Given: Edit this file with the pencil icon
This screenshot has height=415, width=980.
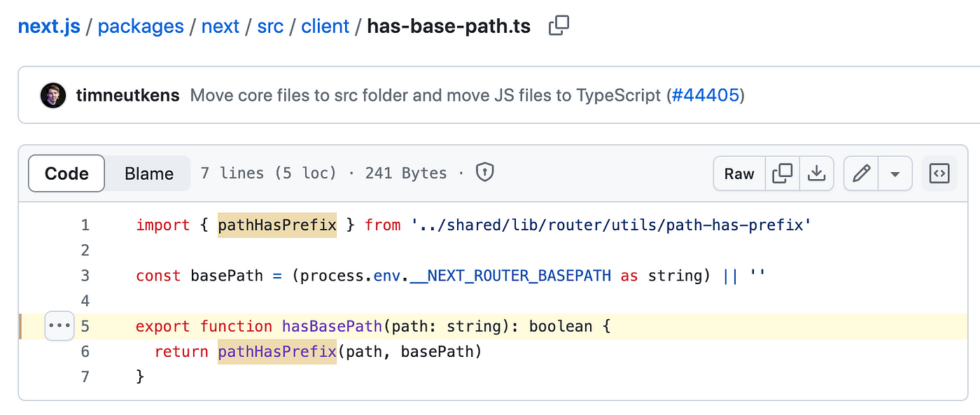Looking at the screenshot, I should click(861, 174).
